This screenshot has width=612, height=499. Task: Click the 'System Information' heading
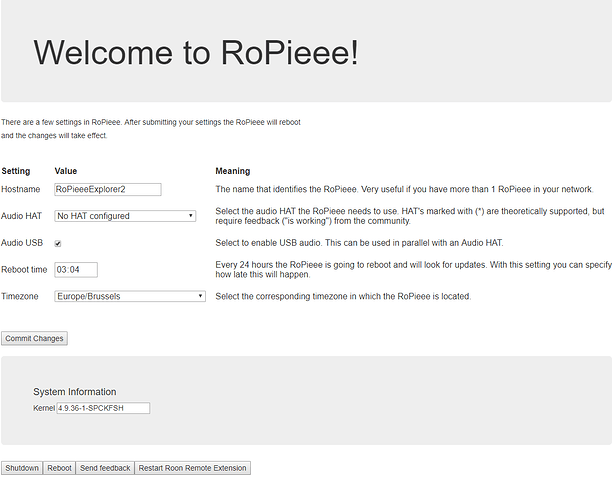coord(75,392)
